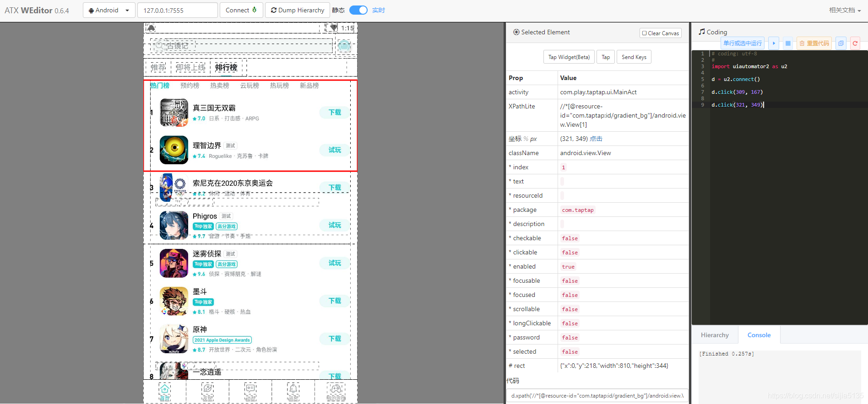The width and height of the screenshot is (868, 404).
Task: Tap the 真三国无双霸 game icon
Action: [x=174, y=113]
